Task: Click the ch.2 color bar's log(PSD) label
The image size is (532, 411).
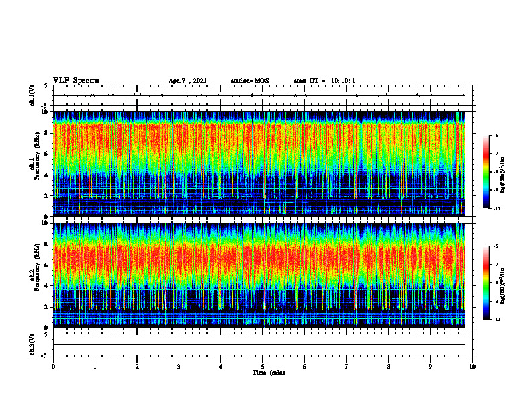Action: pyautogui.click(x=503, y=285)
